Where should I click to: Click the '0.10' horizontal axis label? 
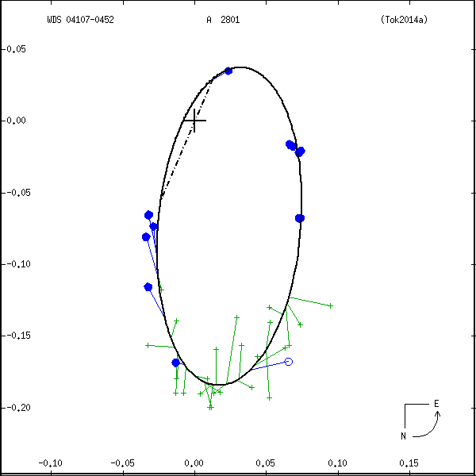tap(337, 463)
